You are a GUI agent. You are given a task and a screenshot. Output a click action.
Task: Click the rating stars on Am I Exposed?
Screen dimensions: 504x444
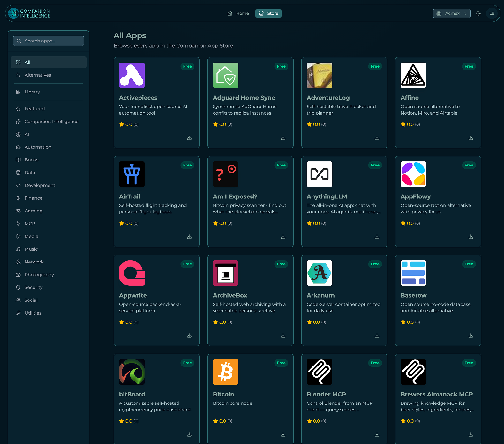tap(222, 223)
